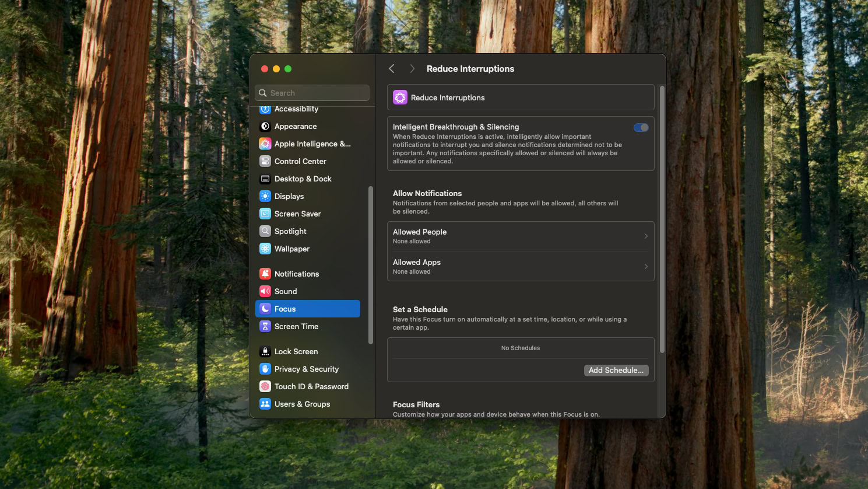
Task: Open Control Center settings icon
Action: pyautogui.click(x=265, y=161)
